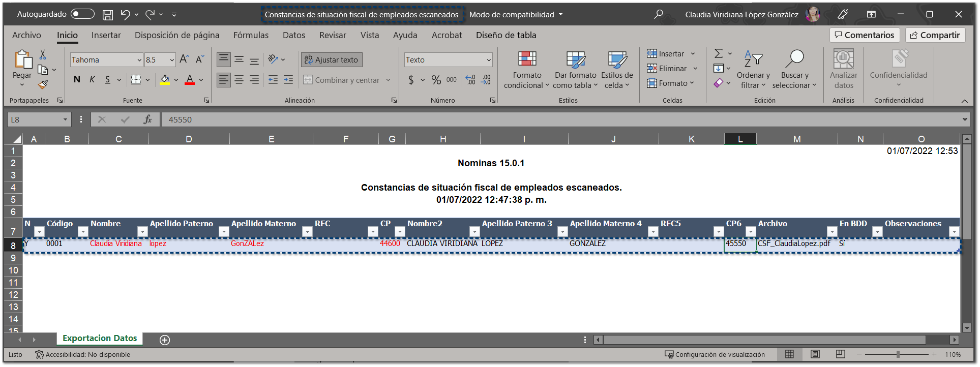Apply percent style format
This screenshot has height=367, width=980.
pyautogui.click(x=436, y=80)
